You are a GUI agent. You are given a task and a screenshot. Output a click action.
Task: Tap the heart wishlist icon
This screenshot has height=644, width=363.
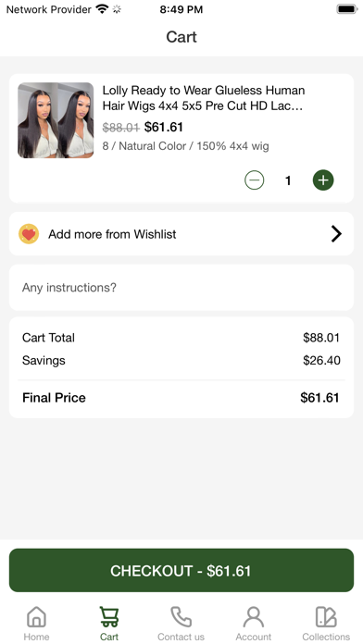pyautogui.click(x=29, y=234)
